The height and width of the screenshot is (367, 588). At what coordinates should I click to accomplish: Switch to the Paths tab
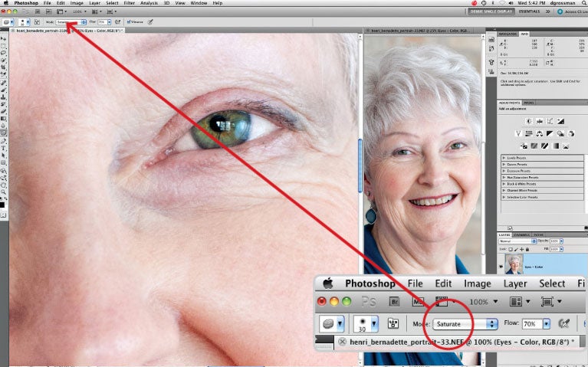[538, 235]
